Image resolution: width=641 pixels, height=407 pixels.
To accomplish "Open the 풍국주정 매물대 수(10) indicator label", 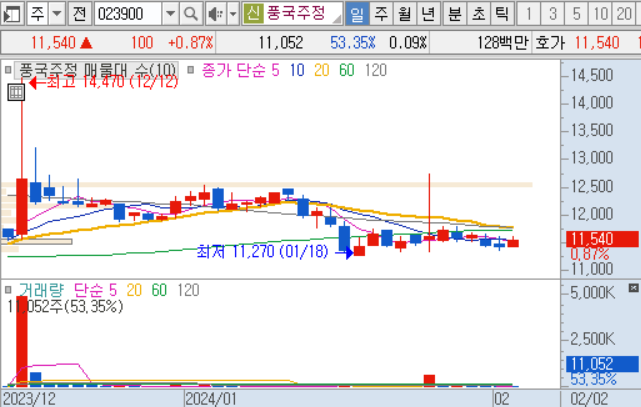I will (96, 70).
